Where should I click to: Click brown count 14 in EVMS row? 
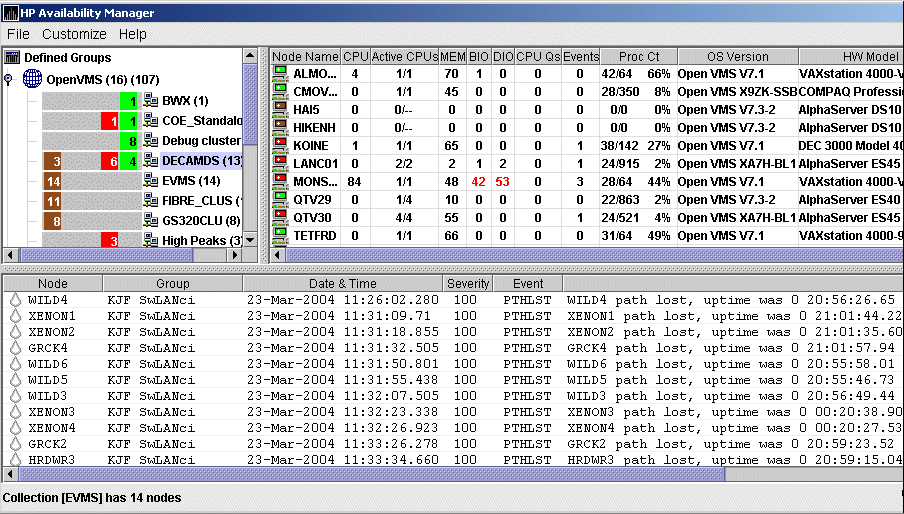(x=52, y=182)
